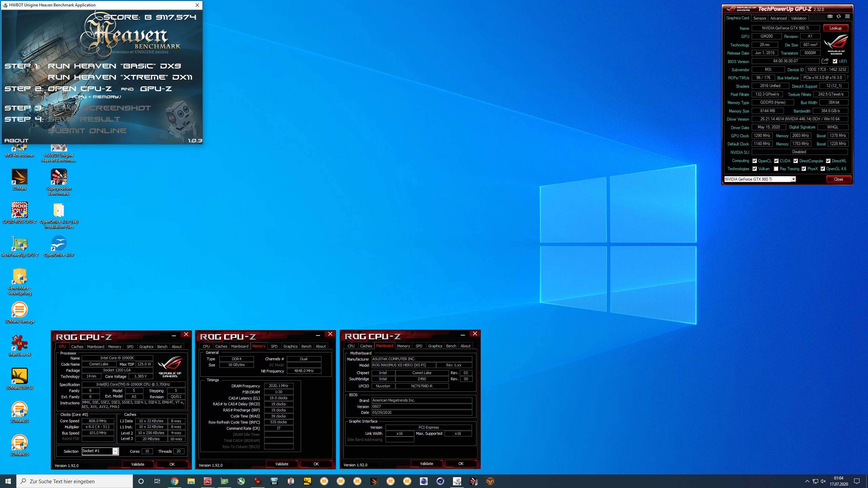Toggle PhysX checkbox
This screenshot has height=488, width=868.
(804, 169)
